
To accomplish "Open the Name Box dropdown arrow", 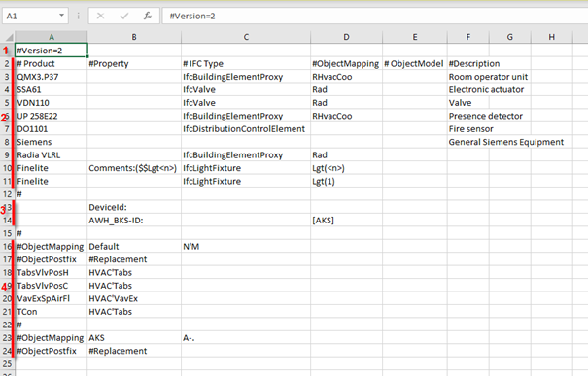I will click(x=61, y=16).
